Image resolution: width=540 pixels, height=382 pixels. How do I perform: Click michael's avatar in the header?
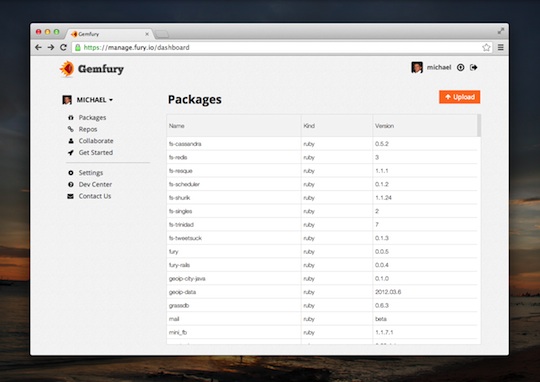417,67
